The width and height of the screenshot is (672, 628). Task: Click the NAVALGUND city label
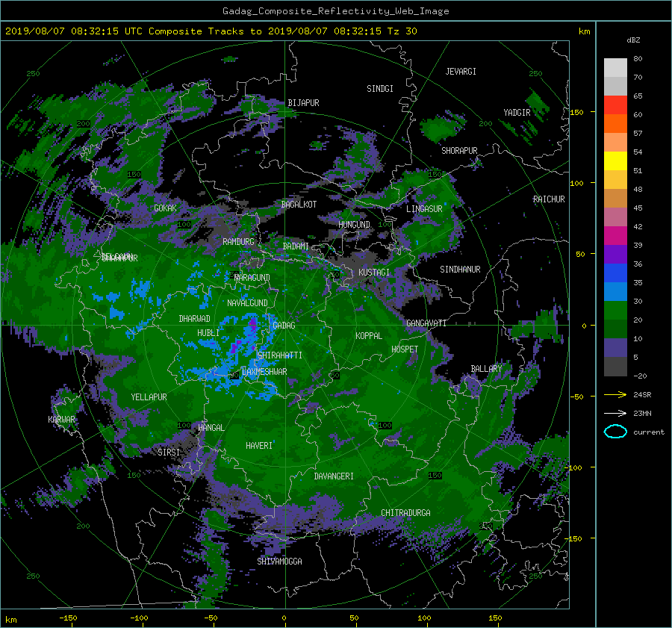247,303
